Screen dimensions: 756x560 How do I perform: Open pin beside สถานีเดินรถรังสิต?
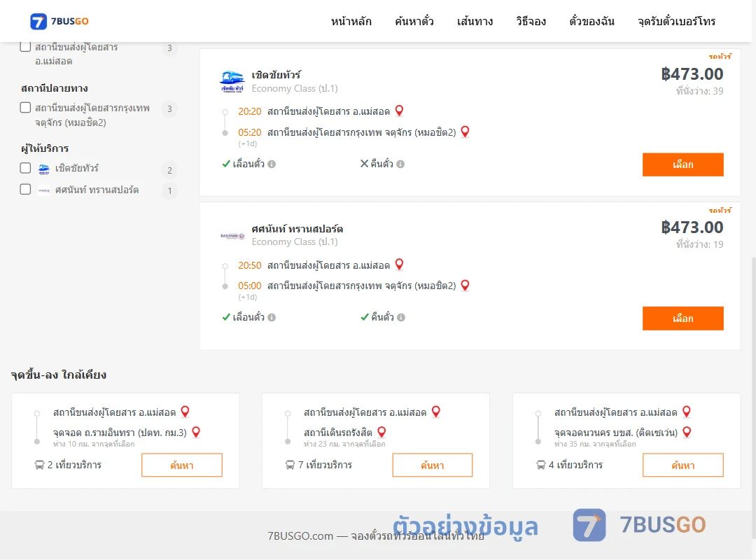[381, 432]
